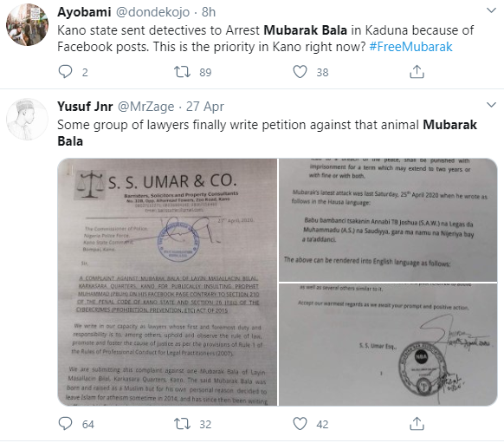View the S. S. Umar & Co. letter image
Screen dimensions: 504x443
pyautogui.click(x=167, y=282)
